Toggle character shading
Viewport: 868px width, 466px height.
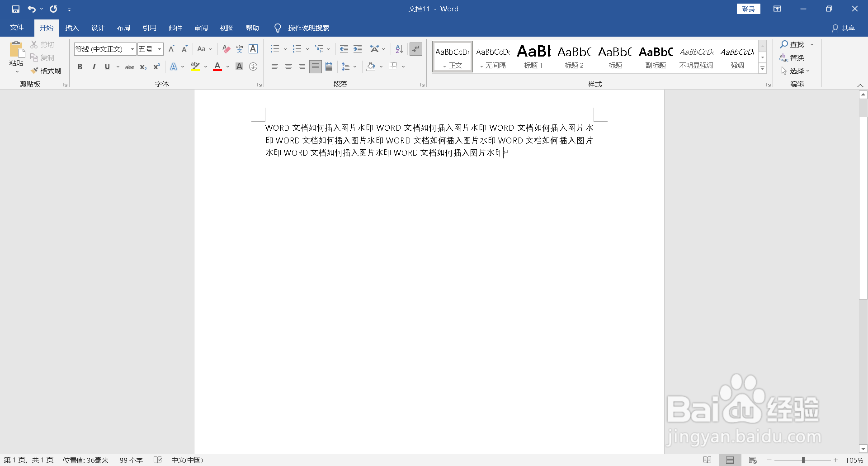240,67
